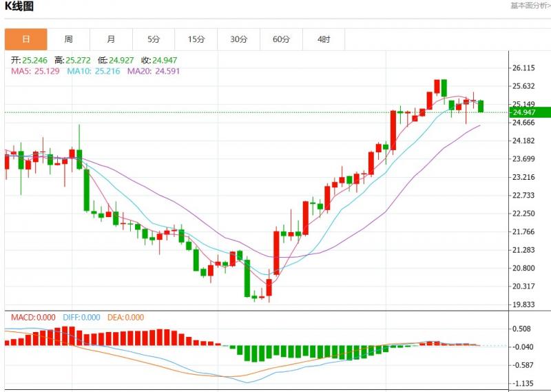Open the 15分 interval tab
Image resolution: width=551 pixels, height=392 pixels.
[196, 39]
